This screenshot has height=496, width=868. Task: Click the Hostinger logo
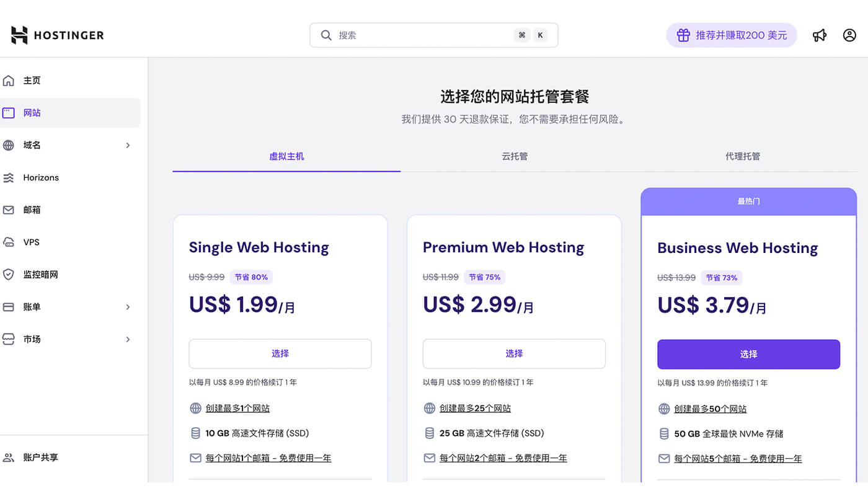(57, 35)
